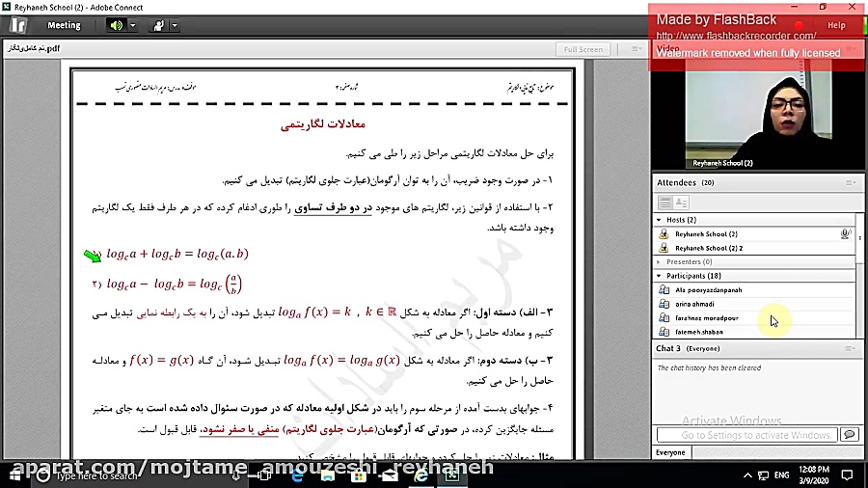The width and height of the screenshot is (868, 488).
Task: Select the Everyone chat tab
Action: click(x=670, y=452)
